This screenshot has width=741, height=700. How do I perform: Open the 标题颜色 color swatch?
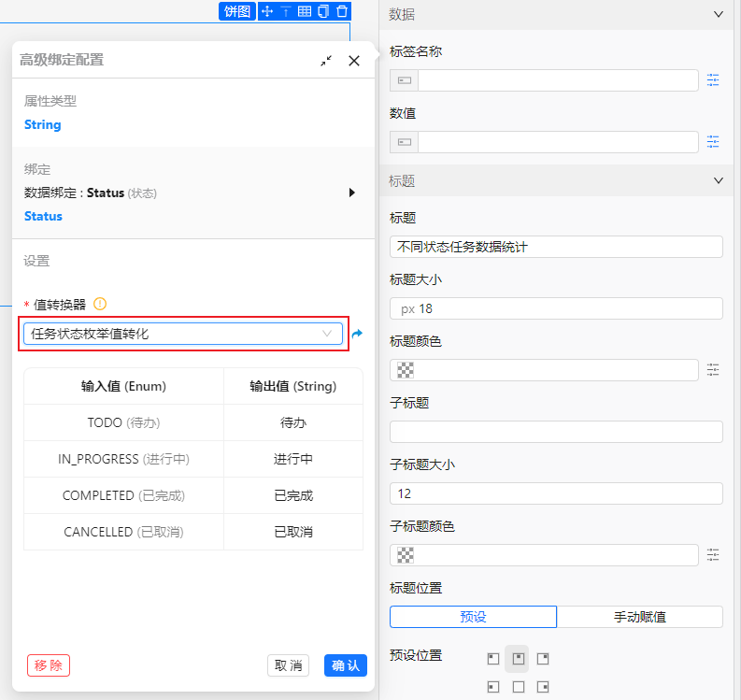(405, 370)
